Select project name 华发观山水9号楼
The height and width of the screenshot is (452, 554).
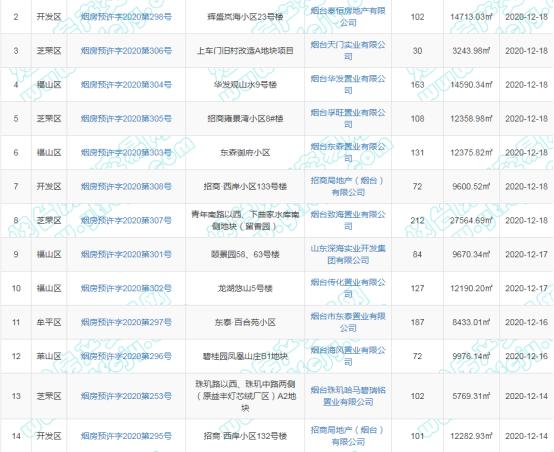pos(245,85)
